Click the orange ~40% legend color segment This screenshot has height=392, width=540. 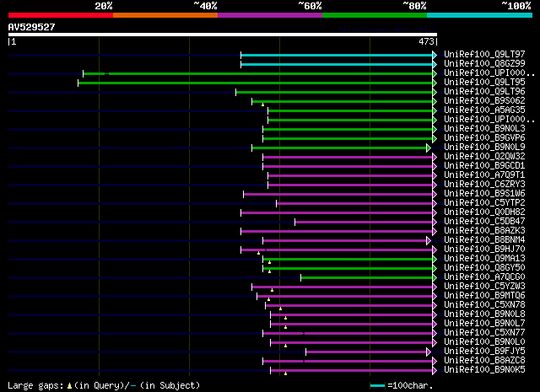(x=165, y=15)
